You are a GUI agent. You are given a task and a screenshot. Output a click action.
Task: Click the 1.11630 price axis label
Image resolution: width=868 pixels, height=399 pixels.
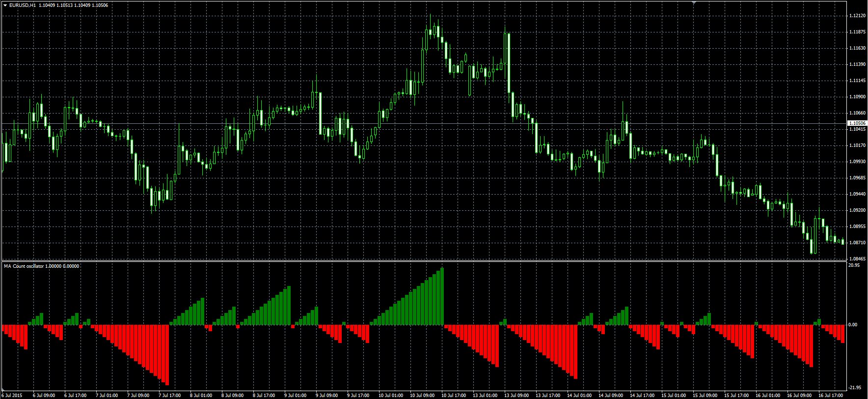click(x=857, y=48)
